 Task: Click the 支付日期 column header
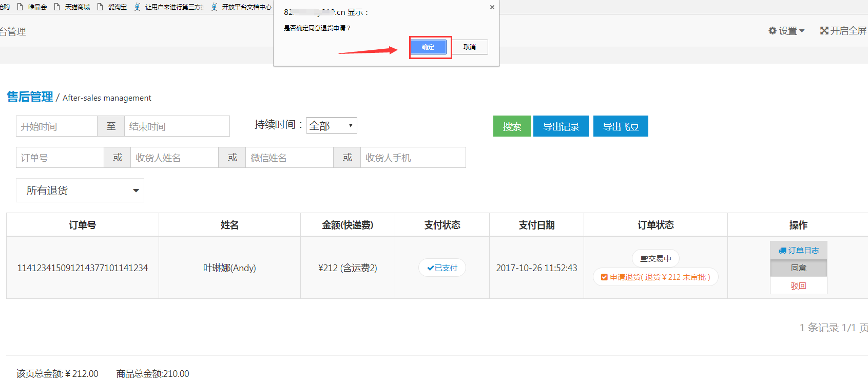pyautogui.click(x=536, y=225)
